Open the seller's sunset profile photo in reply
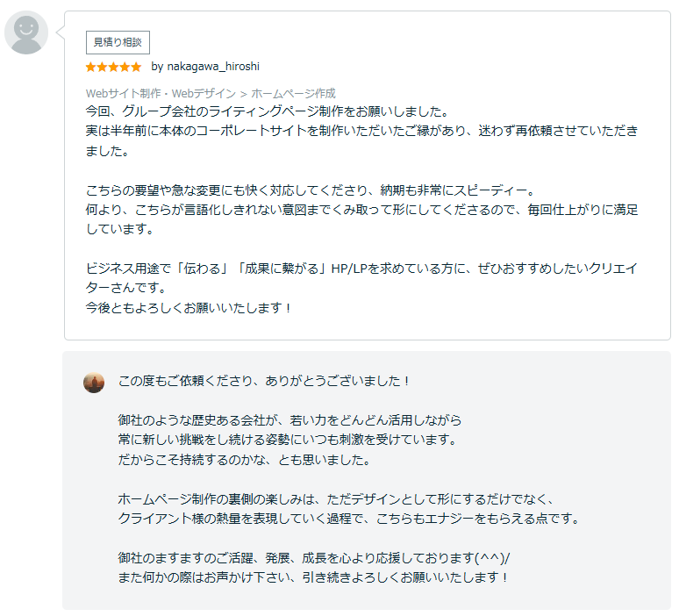The height and width of the screenshot is (616, 679). tap(94, 383)
